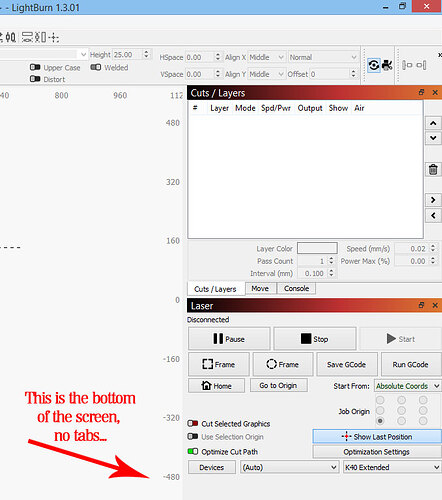Image resolution: width=442 pixels, height=500 pixels.
Task: Click Show Last Position button
Action: point(377,436)
